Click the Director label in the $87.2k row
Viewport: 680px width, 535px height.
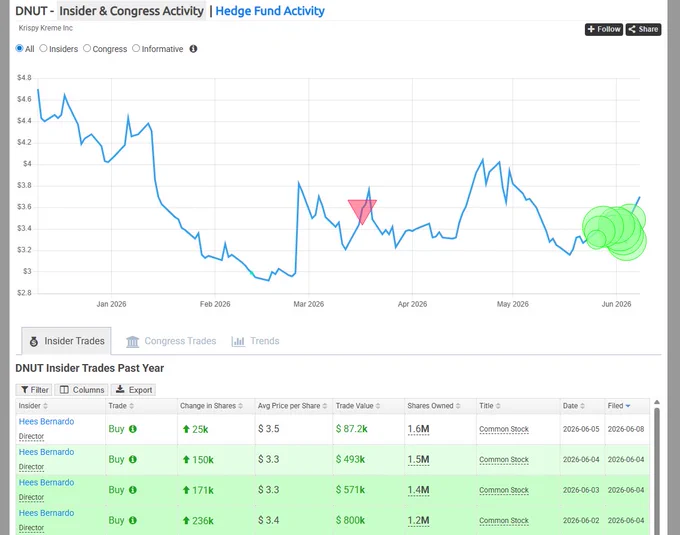coord(31,436)
